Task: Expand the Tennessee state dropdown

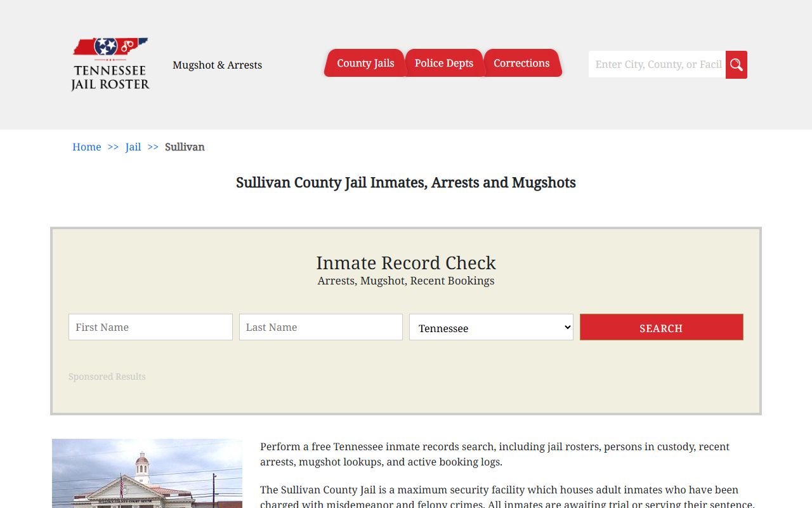Action: 491,327
